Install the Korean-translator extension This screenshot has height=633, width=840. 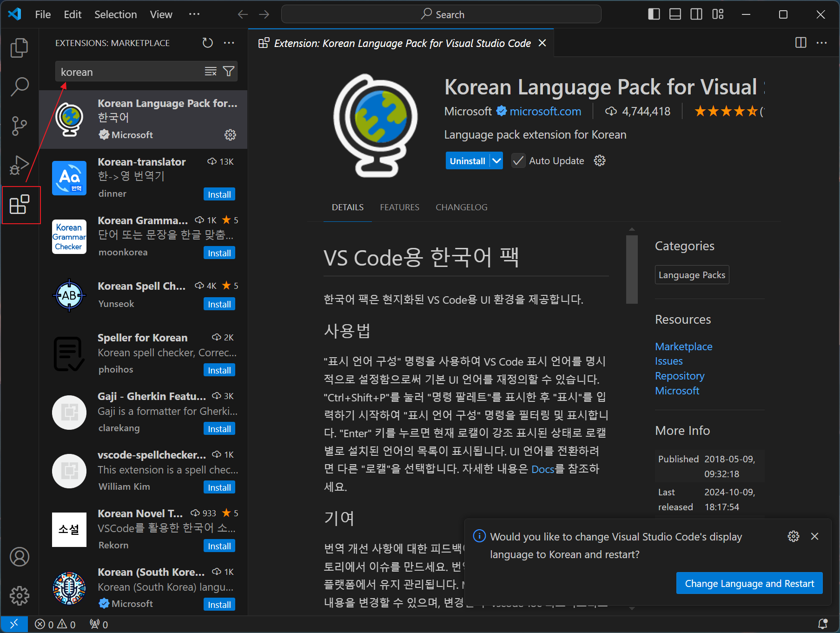pos(219,194)
